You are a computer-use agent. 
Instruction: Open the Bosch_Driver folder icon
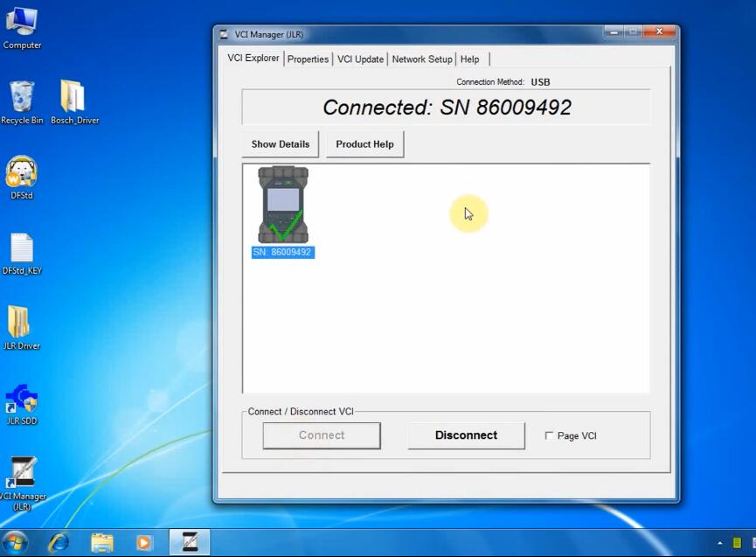[75, 102]
